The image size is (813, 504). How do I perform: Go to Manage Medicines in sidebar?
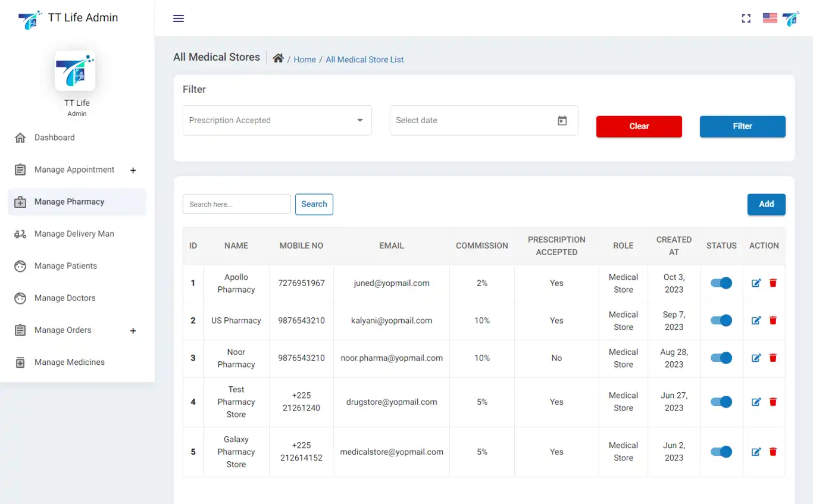coord(69,362)
